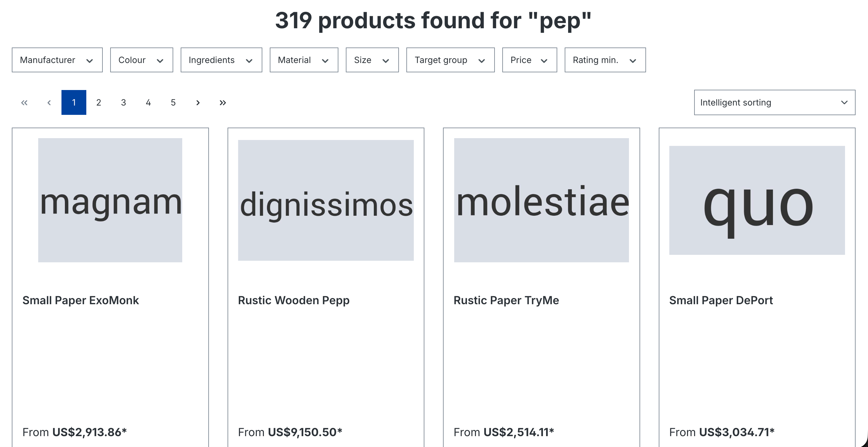Open the Ingredients filter
Image resolution: width=868 pixels, height=447 pixels.
pos(221,60)
